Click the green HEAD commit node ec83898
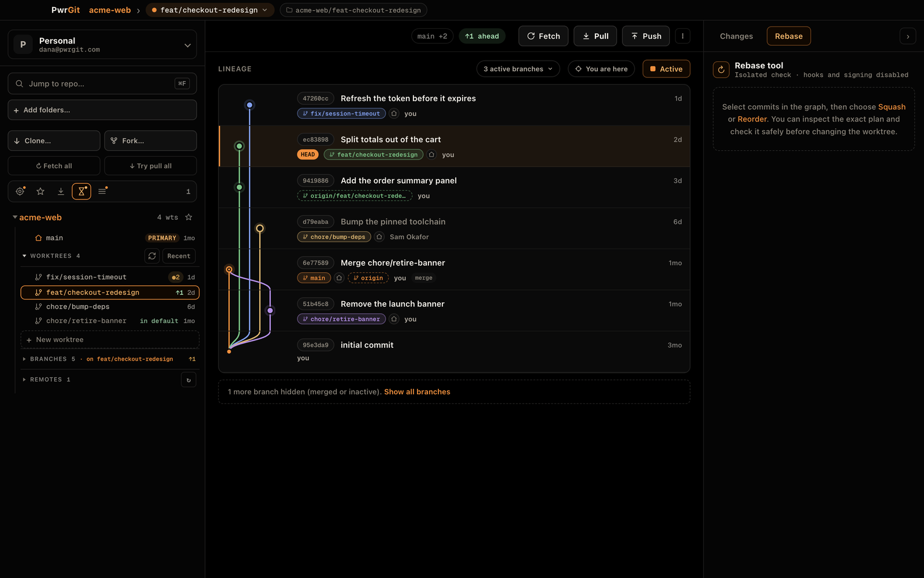This screenshot has width=924, height=578. [x=239, y=146]
